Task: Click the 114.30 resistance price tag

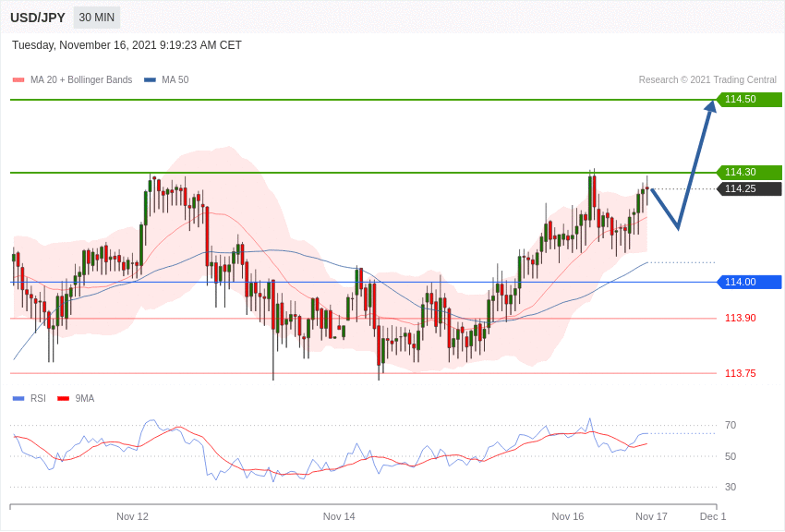Action: pyautogui.click(x=750, y=172)
